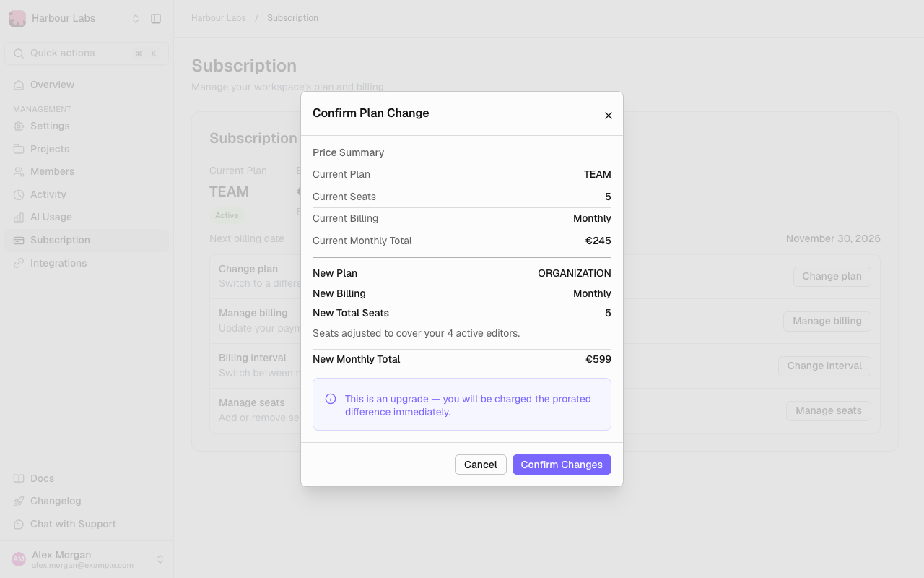Click the TEAM current plan value in dialog
The image size is (924, 578).
point(598,174)
